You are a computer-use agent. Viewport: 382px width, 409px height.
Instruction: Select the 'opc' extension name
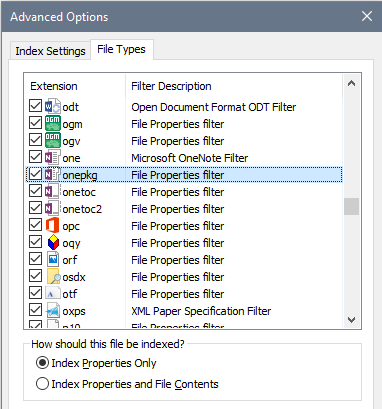(x=71, y=226)
